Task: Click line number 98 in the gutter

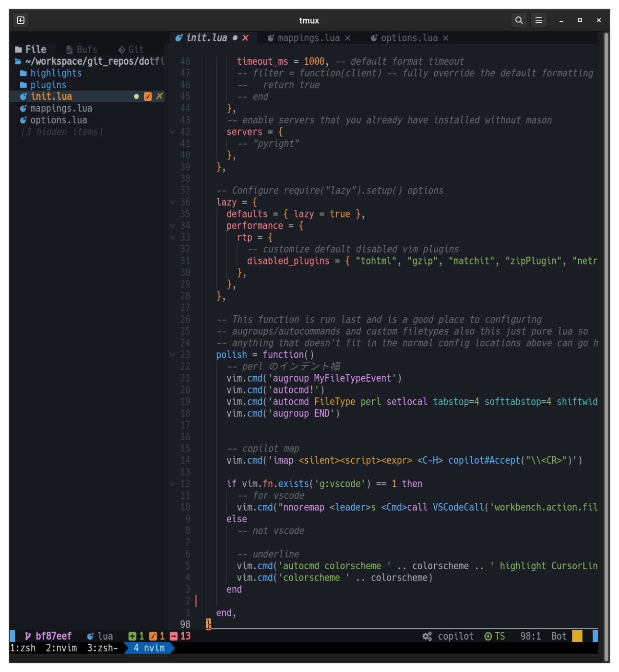Action: click(x=185, y=624)
